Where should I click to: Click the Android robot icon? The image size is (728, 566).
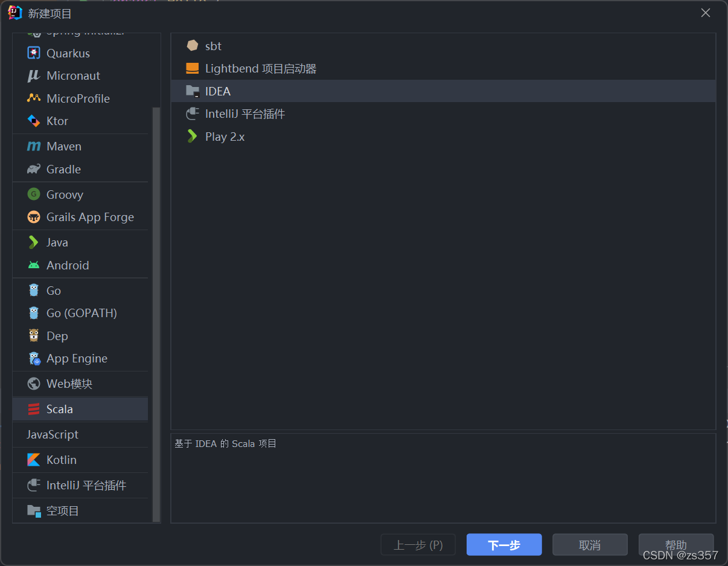(x=34, y=265)
